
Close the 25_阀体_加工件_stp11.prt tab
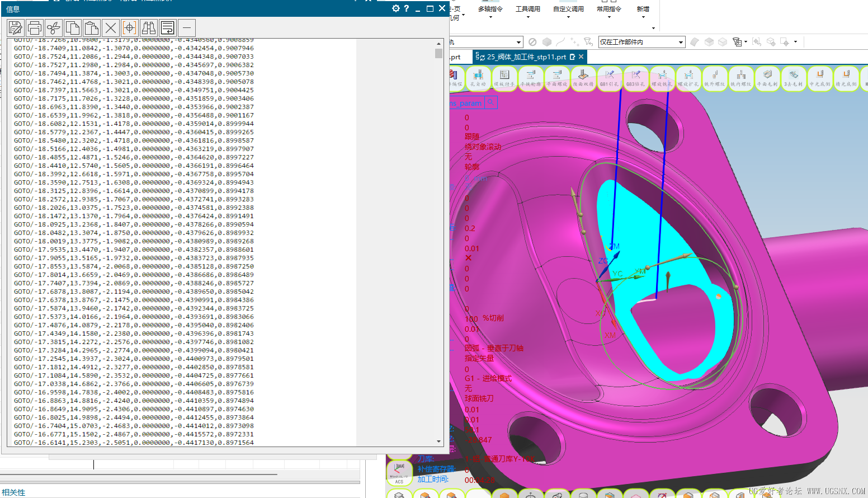pyautogui.click(x=581, y=57)
